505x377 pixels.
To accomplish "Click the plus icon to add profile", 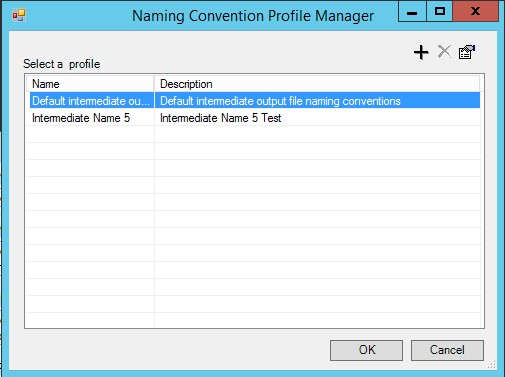I will coord(421,52).
